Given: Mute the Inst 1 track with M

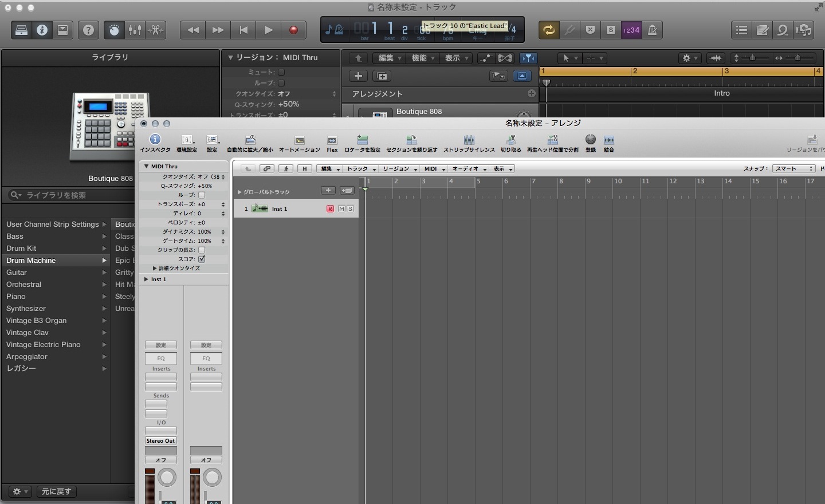Looking at the screenshot, I should (342, 209).
